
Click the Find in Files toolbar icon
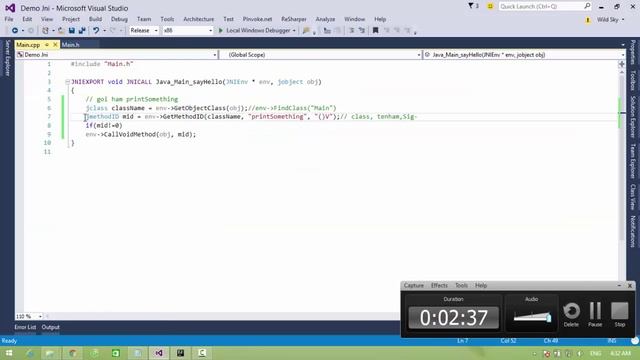[x=306, y=31]
